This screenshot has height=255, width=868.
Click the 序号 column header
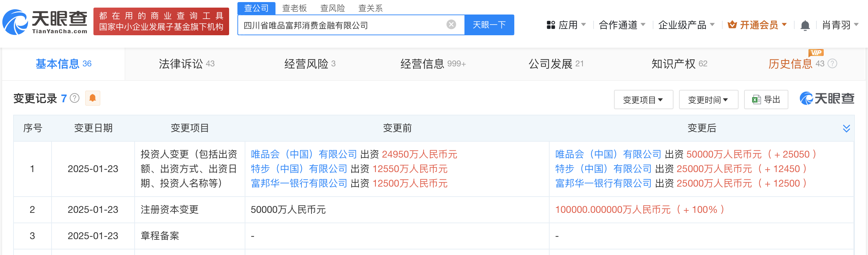[x=33, y=128]
